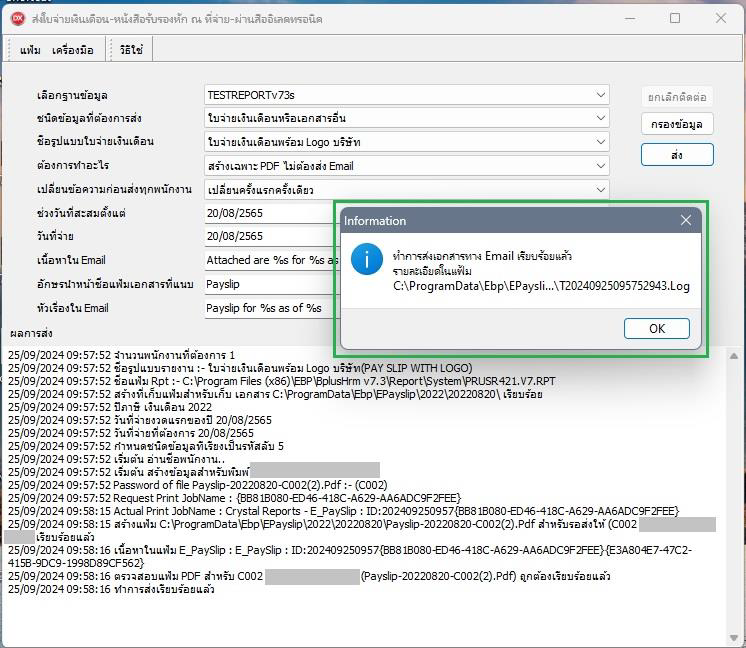Viewport: 746px width, 648px height.
Task: Maximize the payslip sender window
Action: (674, 18)
